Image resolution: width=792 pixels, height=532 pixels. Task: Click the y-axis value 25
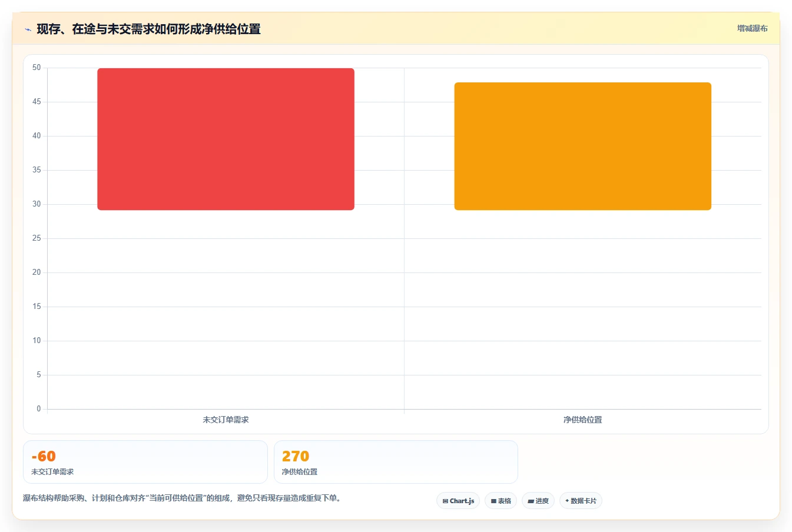[x=37, y=238]
